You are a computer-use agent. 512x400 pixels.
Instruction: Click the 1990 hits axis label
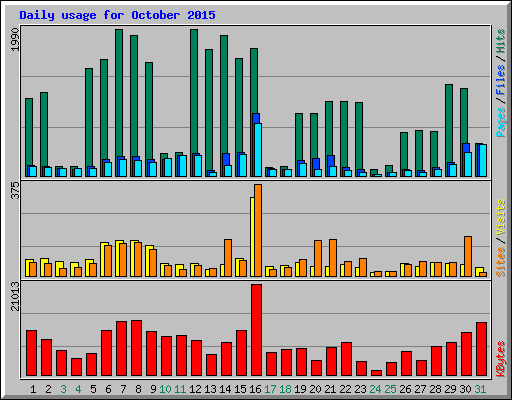pyautogui.click(x=15, y=40)
